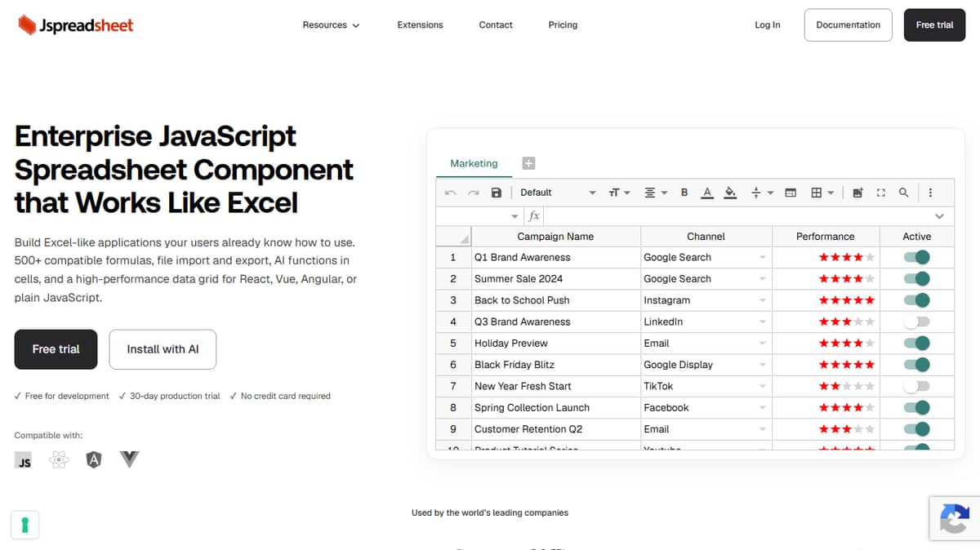Screen dimensions: 980x550
Task: Open Channel dropdown for Q1 Brand Awareness
Action: coord(763,258)
